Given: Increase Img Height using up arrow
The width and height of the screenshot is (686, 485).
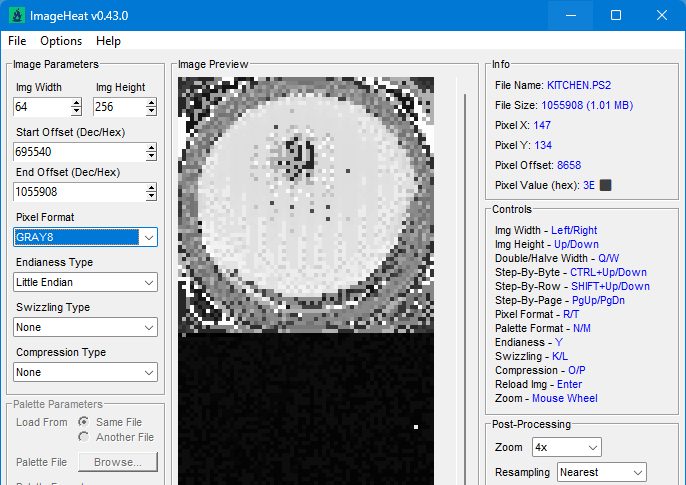Looking at the screenshot, I should 151,103.
